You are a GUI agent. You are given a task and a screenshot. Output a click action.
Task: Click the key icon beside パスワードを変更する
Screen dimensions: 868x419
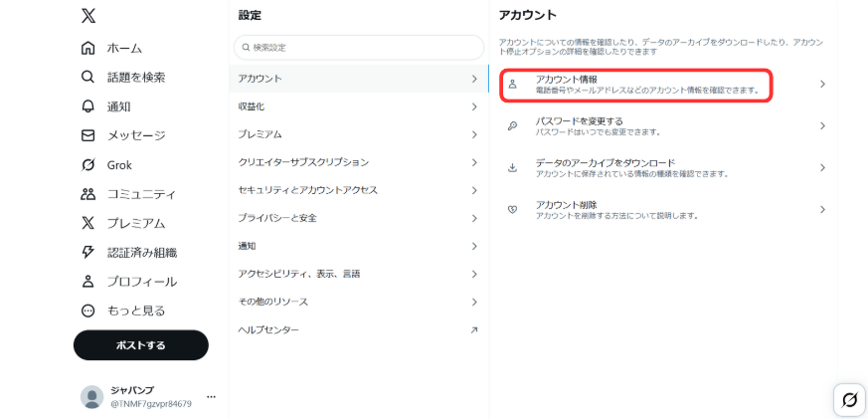(513, 125)
